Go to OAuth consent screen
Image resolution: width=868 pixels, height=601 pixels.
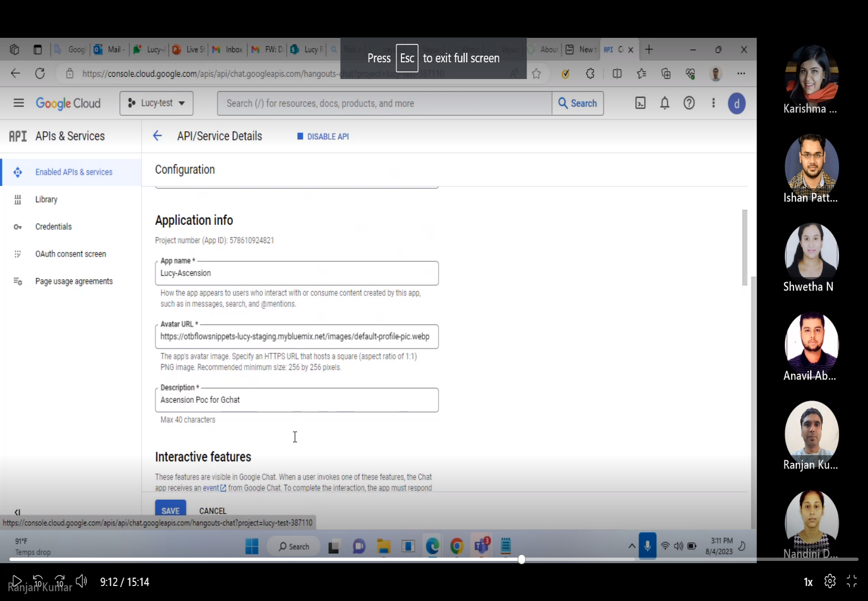coord(70,254)
